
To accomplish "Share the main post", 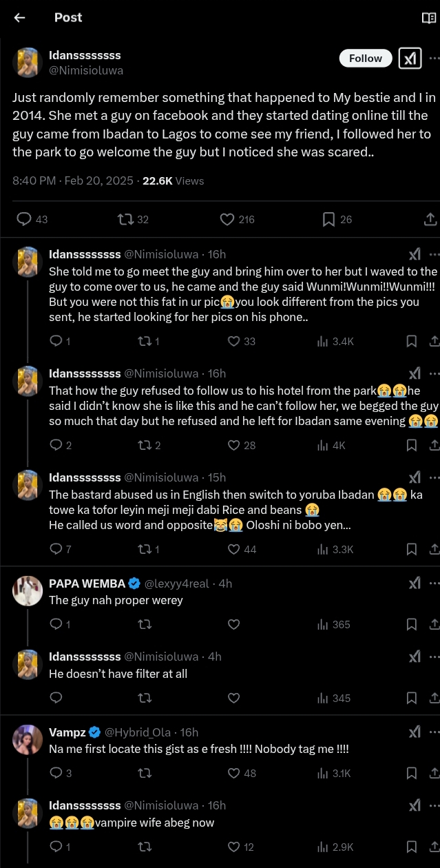I will [430, 219].
